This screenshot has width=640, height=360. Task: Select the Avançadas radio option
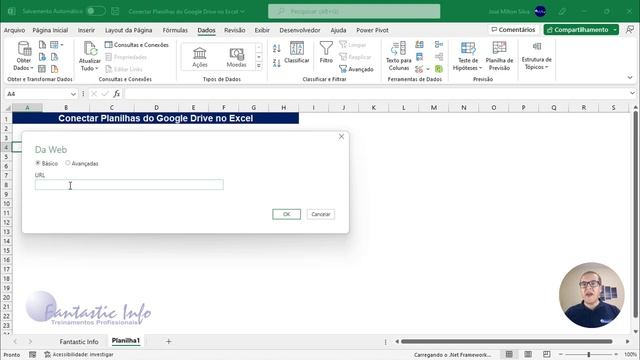pos(68,163)
